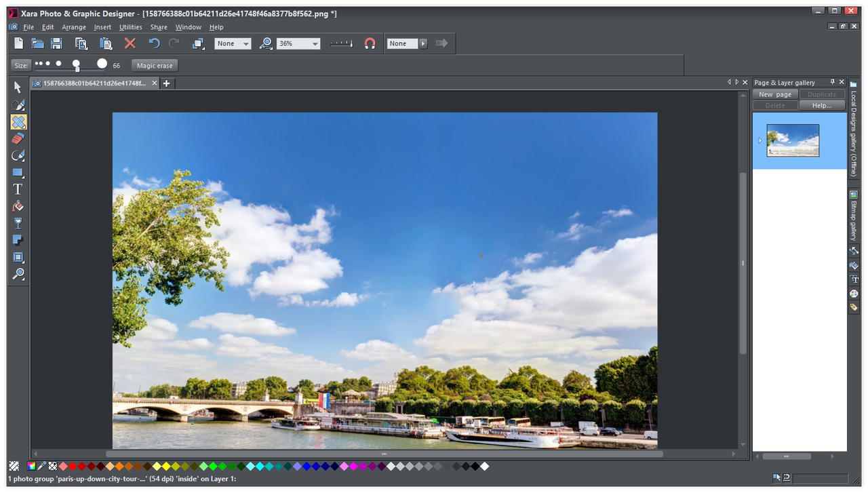The width and height of the screenshot is (868, 493).
Task: Pick the eyedropper color picker icon
Action: pos(41,466)
